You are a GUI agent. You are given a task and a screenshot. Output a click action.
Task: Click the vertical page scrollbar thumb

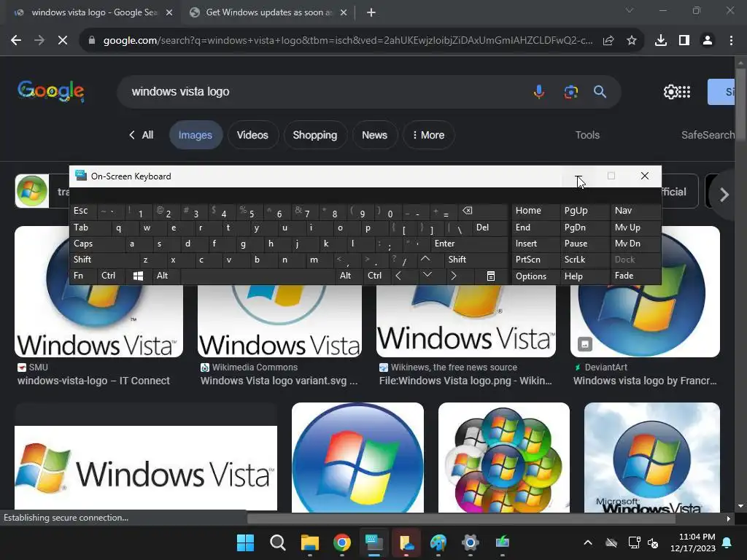click(x=740, y=105)
